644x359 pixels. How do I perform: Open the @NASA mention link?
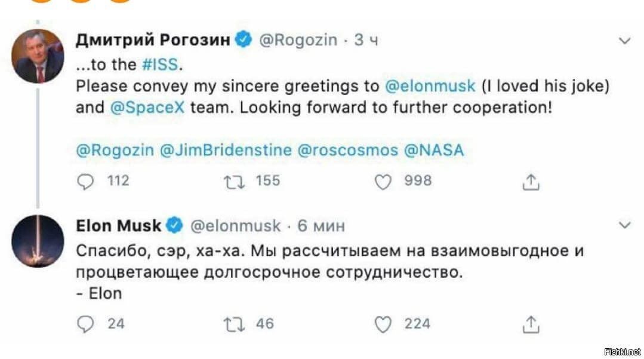point(434,150)
